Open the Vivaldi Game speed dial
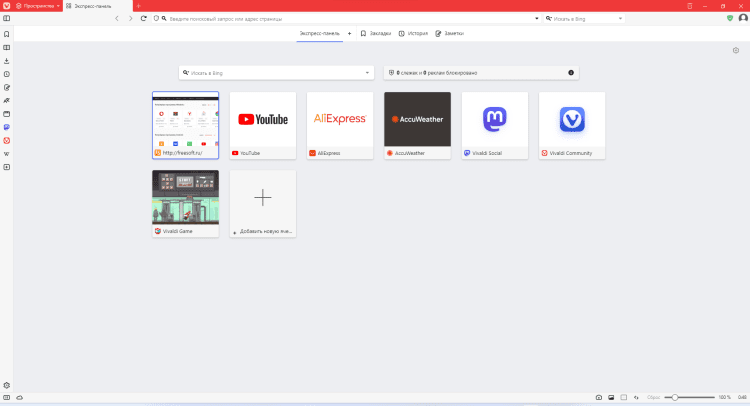Image resolution: width=750 pixels, height=406 pixels. 186,203
